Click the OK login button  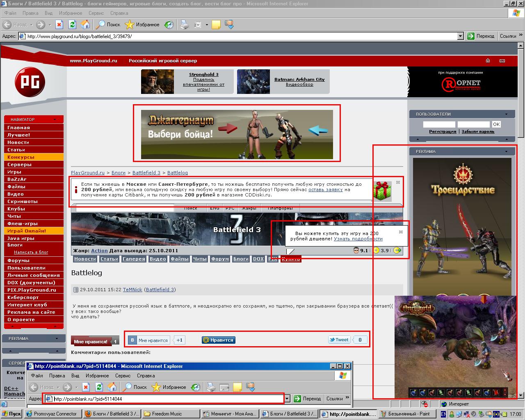click(496, 124)
